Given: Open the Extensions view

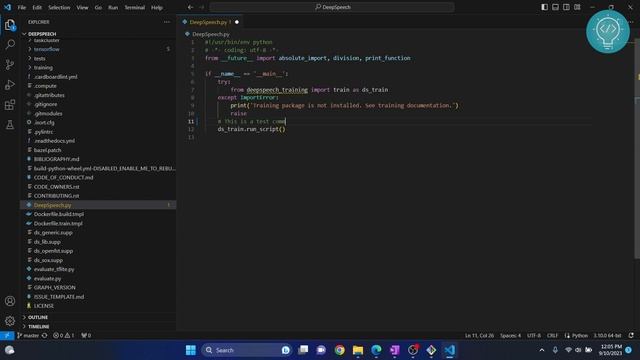Looking at the screenshot, I should [10, 105].
